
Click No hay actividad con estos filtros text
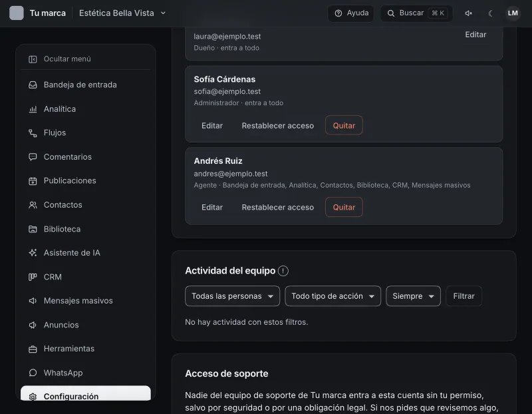click(246, 322)
